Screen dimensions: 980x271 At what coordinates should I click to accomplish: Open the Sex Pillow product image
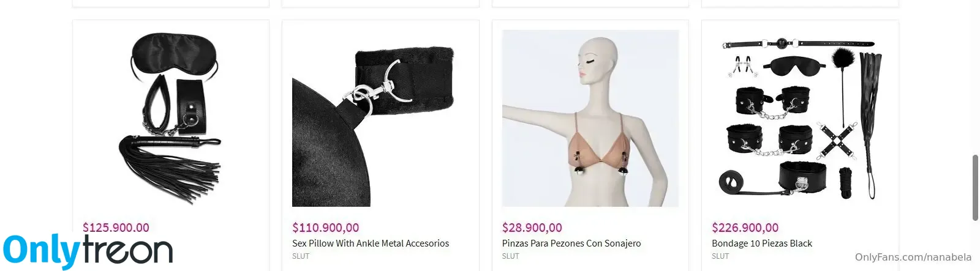point(380,118)
